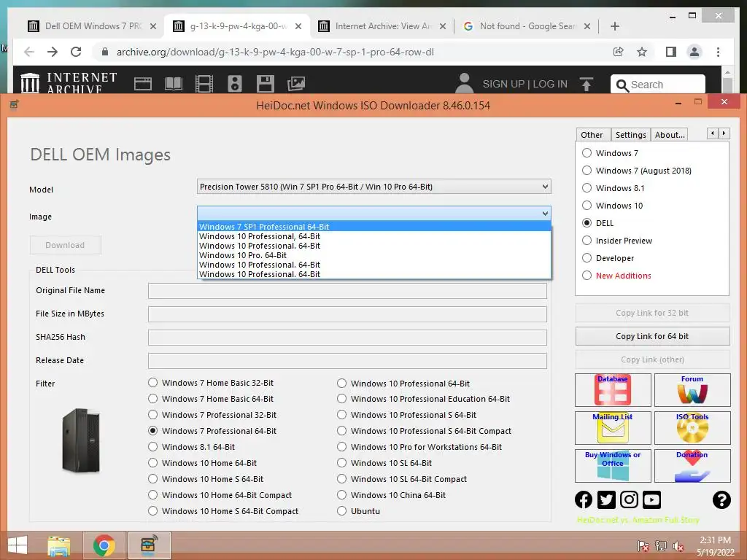Switch to Not found - Google Search tab
Image resolution: width=747 pixels, height=560 pixels.
tap(527, 26)
